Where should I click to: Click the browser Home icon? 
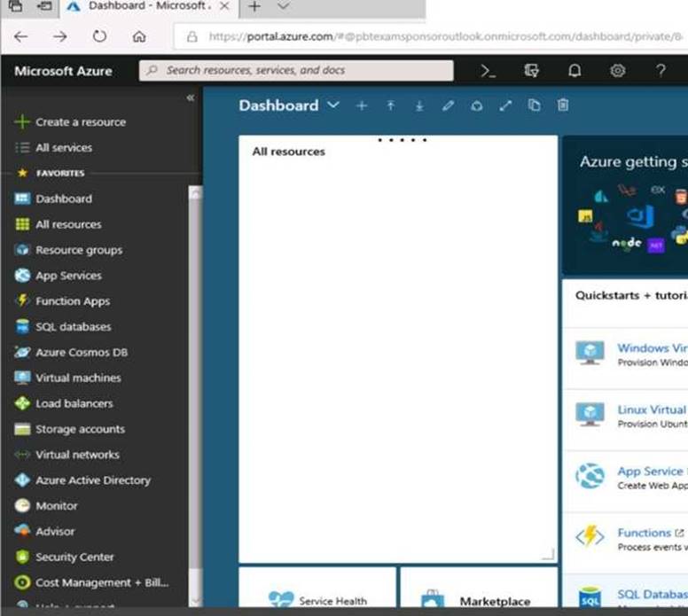coord(139,36)
